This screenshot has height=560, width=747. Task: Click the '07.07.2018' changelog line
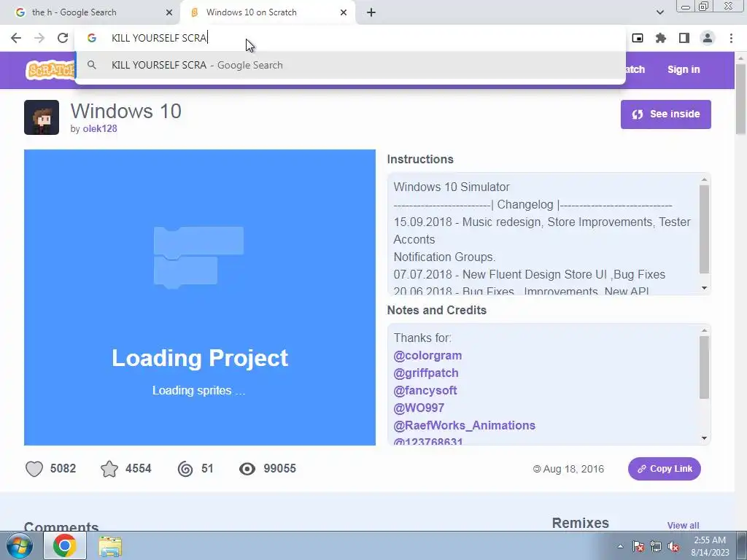(530, 275)
